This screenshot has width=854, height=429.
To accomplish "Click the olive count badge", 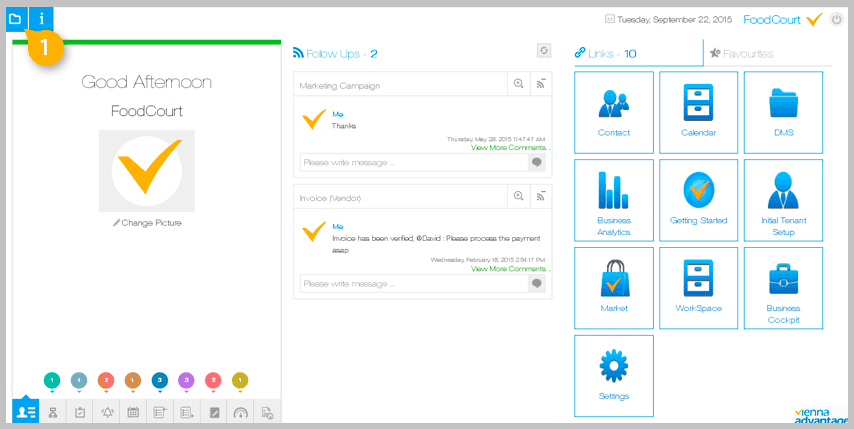I will click(x=240, y=380).
